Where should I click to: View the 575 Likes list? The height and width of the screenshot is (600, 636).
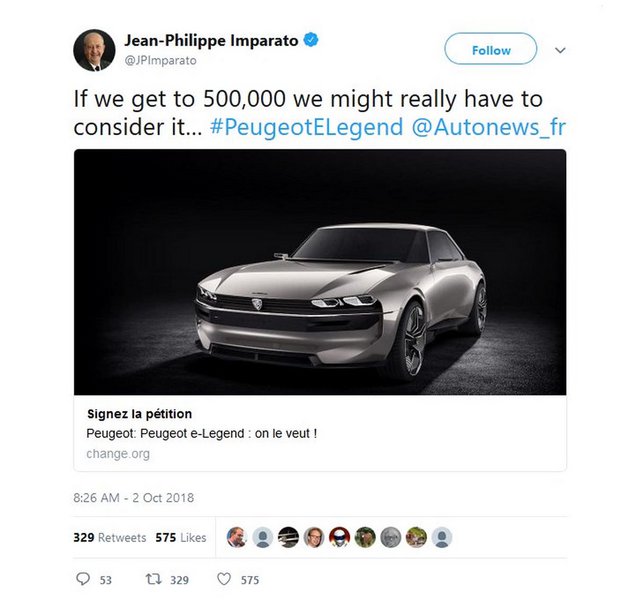[x=181, y=538]
